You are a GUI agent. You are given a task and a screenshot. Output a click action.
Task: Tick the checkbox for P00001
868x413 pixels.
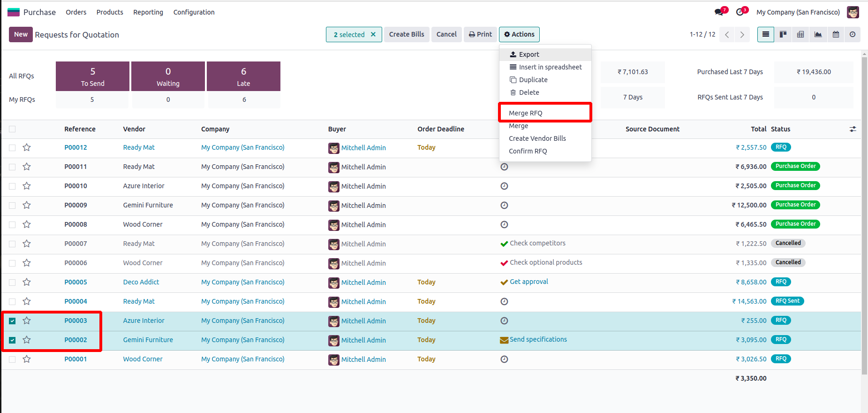pos(12,359)
